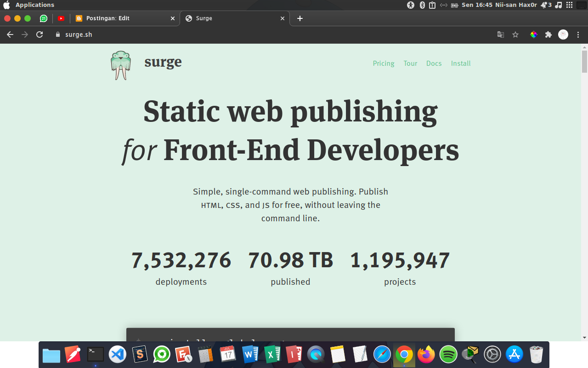Open the yellow Notes app in dock

point(338,355)
